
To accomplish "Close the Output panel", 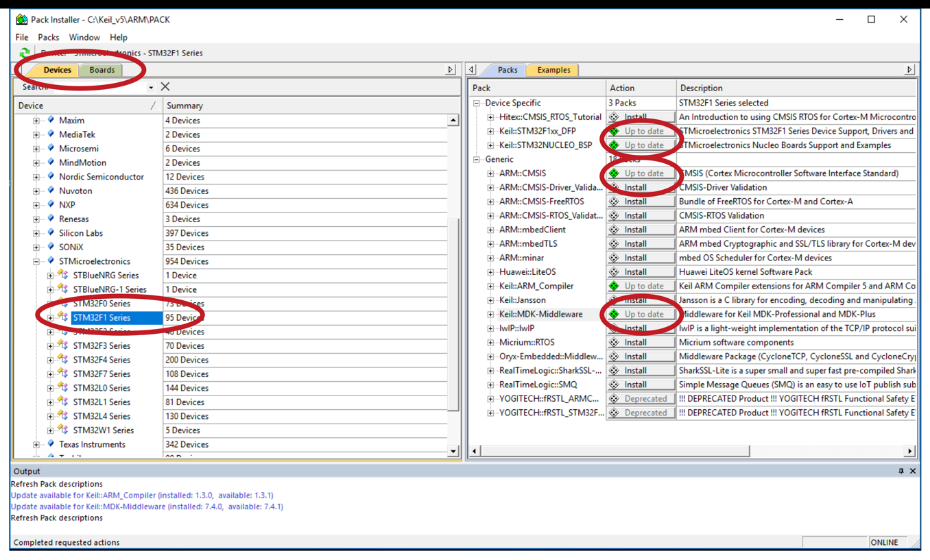I will point(913,471).
